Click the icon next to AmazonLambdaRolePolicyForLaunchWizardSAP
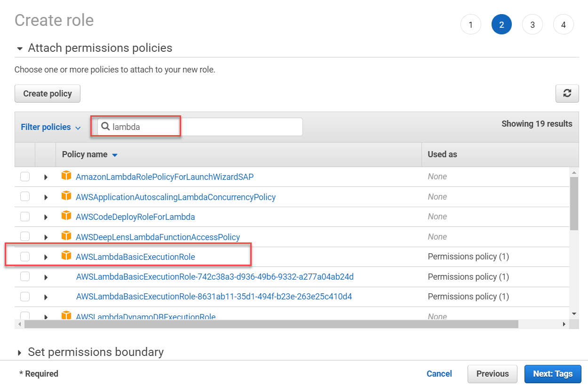 click(66, 176)
